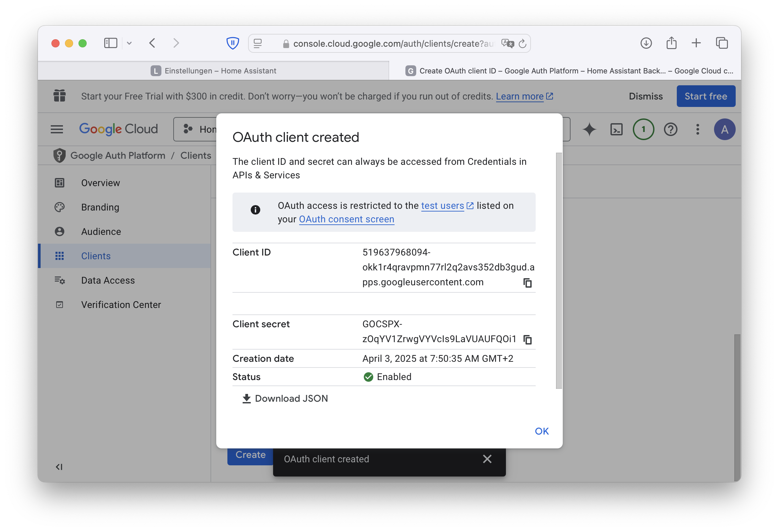
Task: Open the Safari downloads icon
Action: [646, 43]
